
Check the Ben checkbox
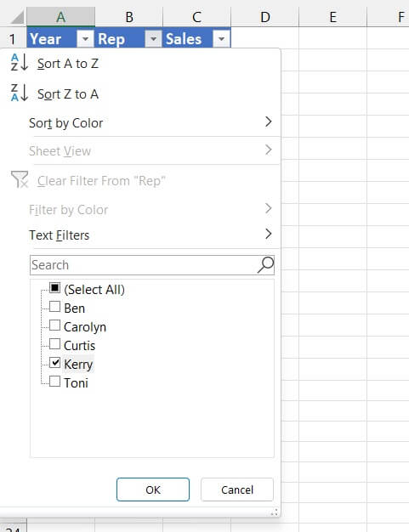click(x=54, y=307)
